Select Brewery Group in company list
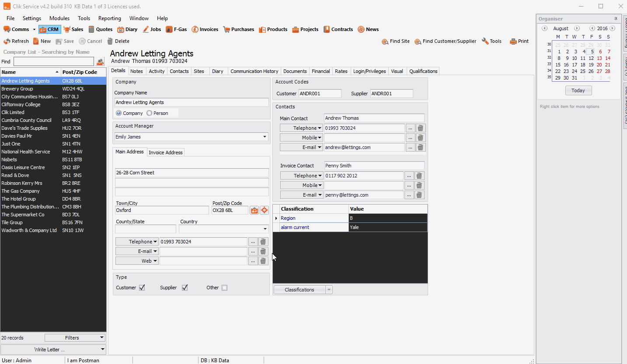Image resolution: width=627 pixels, height=364 pixels. click(17, 89)
